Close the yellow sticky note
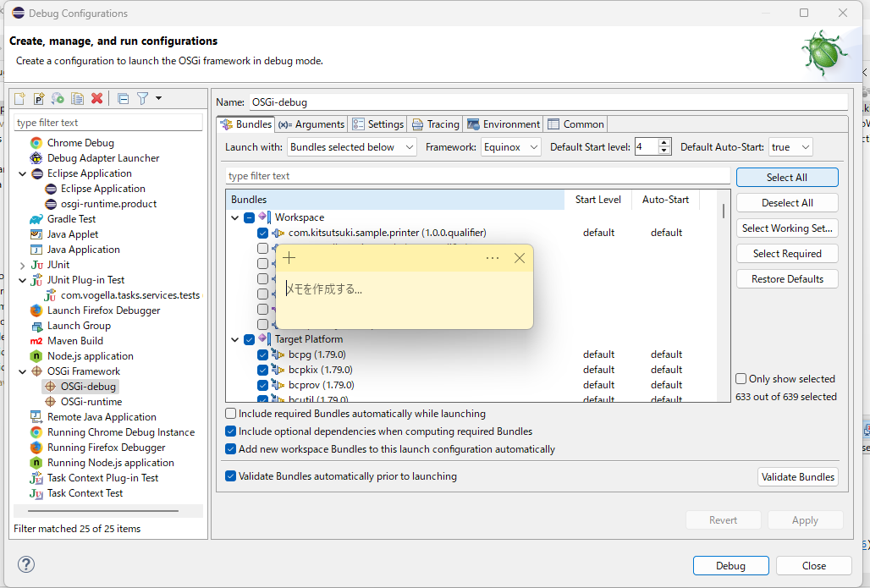This screenshot has height=588, width=870. 520,258
